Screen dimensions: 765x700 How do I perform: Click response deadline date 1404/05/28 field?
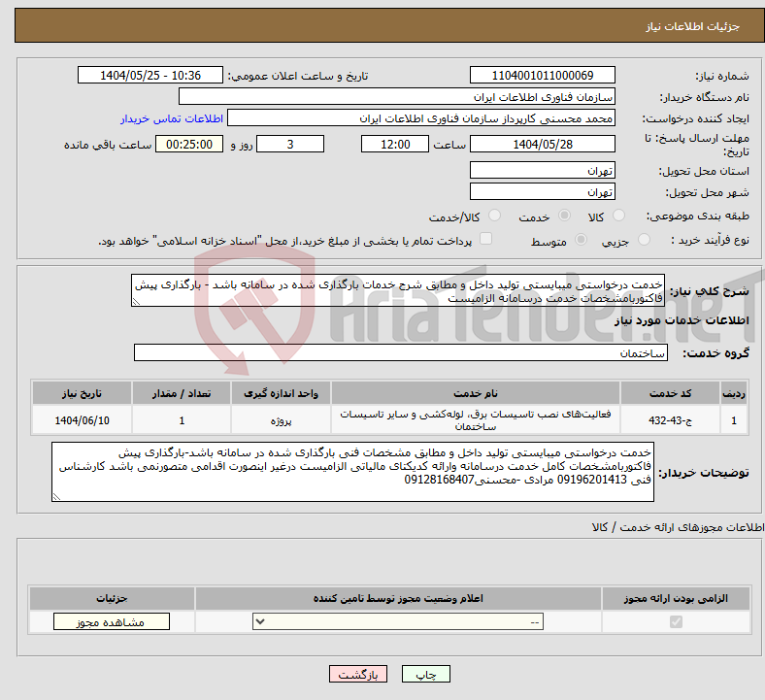(542, 144)
